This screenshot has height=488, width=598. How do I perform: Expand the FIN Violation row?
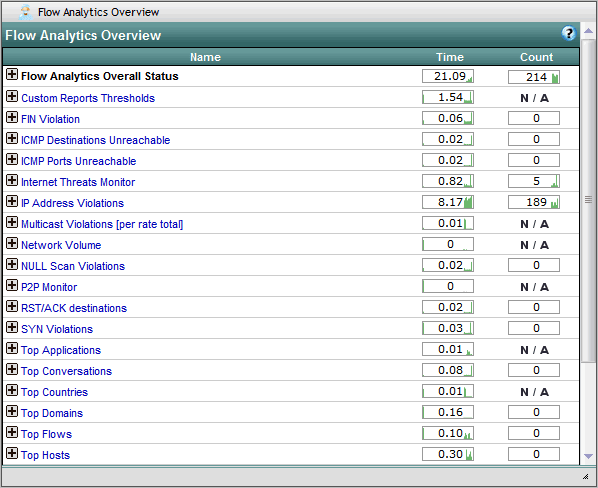coord(12,117)
